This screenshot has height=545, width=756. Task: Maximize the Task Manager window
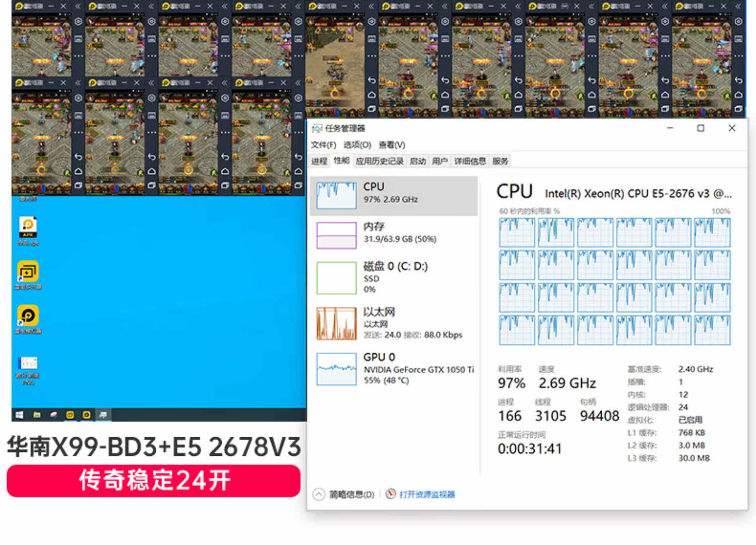[701, 128]
